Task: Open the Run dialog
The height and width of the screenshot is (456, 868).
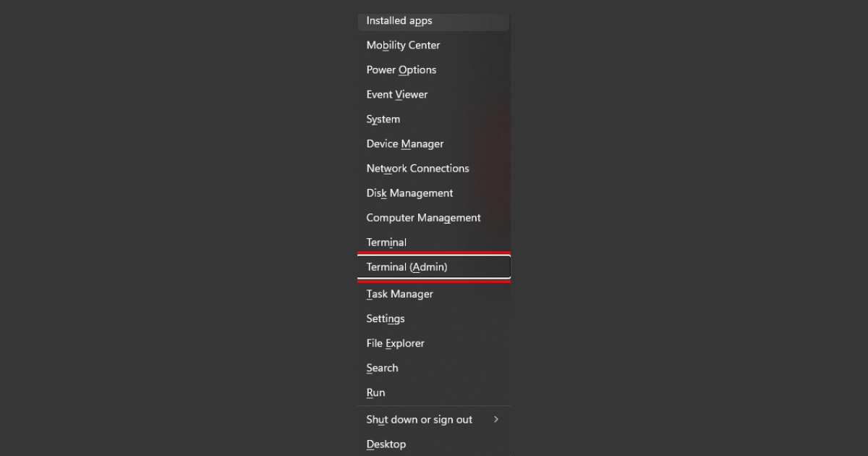Action: 375,392
